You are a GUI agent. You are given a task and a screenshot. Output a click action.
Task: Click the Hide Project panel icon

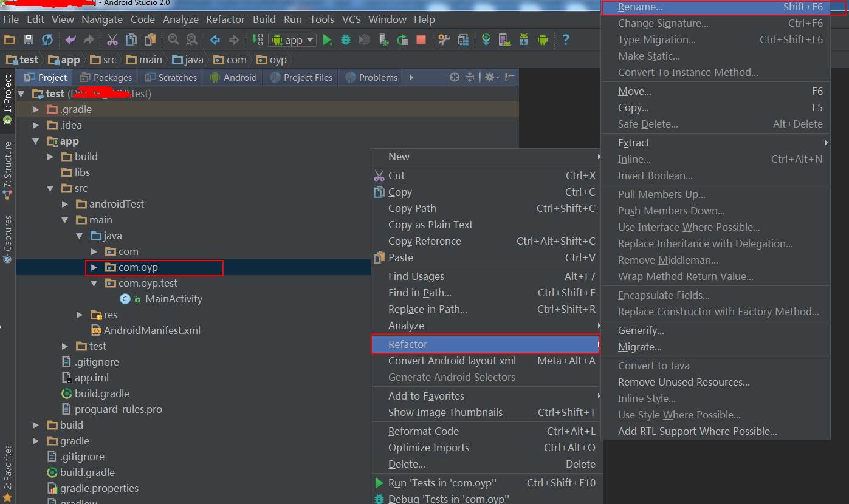(x=510, y=77)
